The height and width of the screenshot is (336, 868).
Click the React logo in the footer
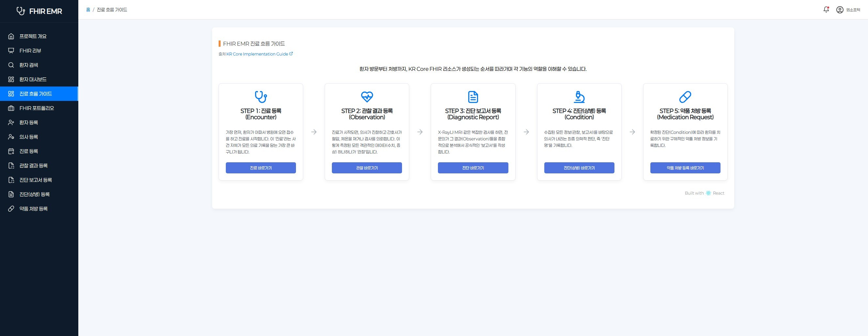(x=708, y=193)
